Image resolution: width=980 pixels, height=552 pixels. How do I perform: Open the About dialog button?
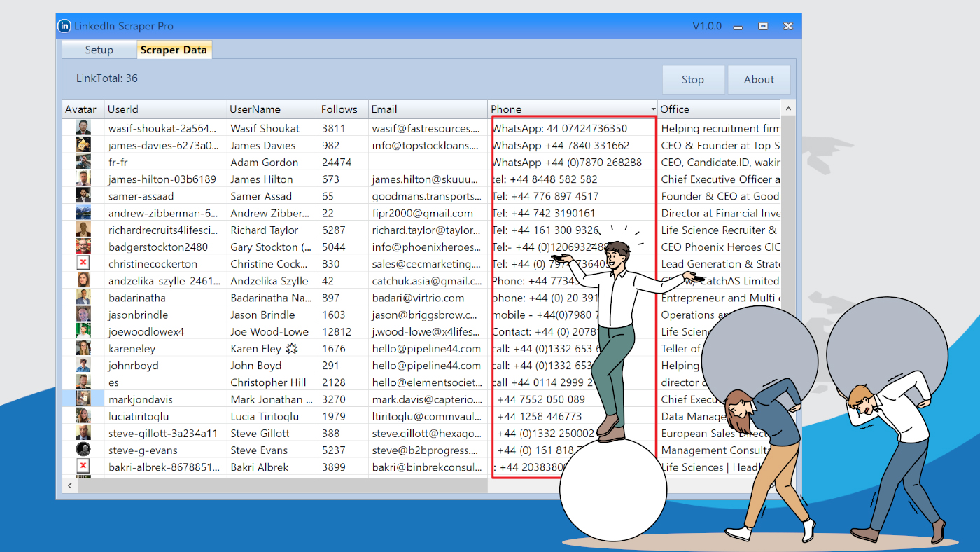pyautogui.click(x=759, y=80)
